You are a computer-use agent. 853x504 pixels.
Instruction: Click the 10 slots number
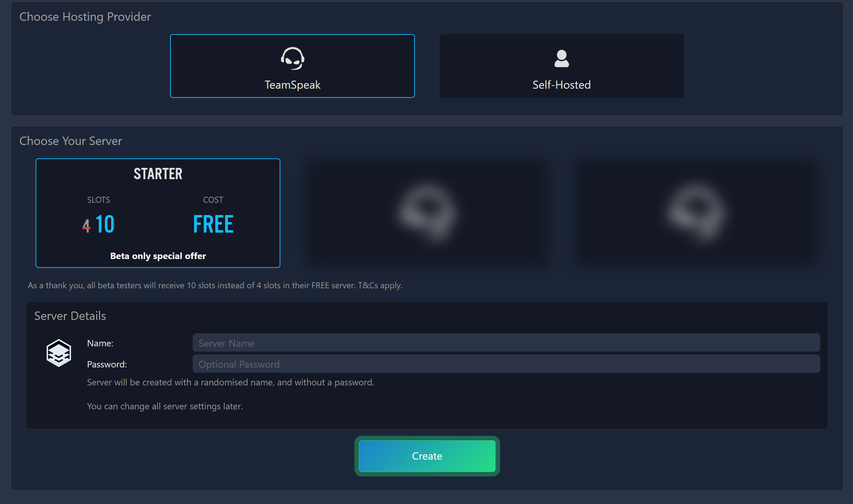[105, 224]
